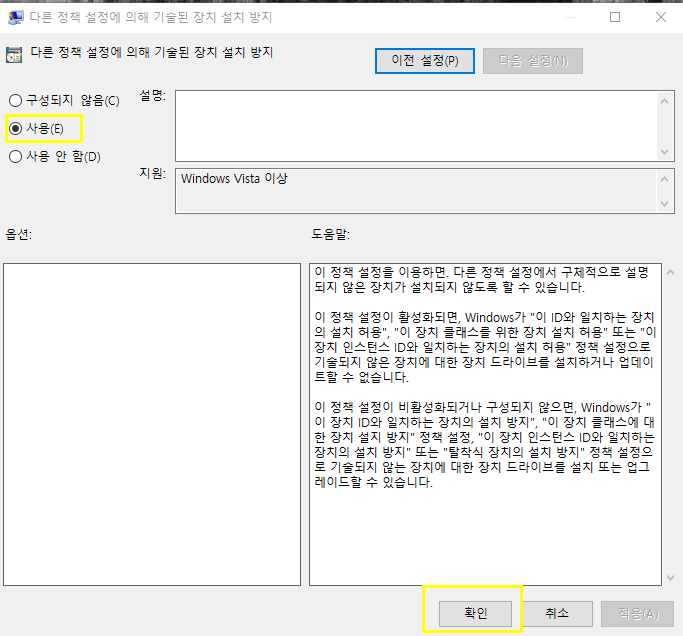Viewport: 683px width, 636px height.
Task: Click the help paragraph about '이 정책 설정이 활성화되면'
Action: coord(485,347)
